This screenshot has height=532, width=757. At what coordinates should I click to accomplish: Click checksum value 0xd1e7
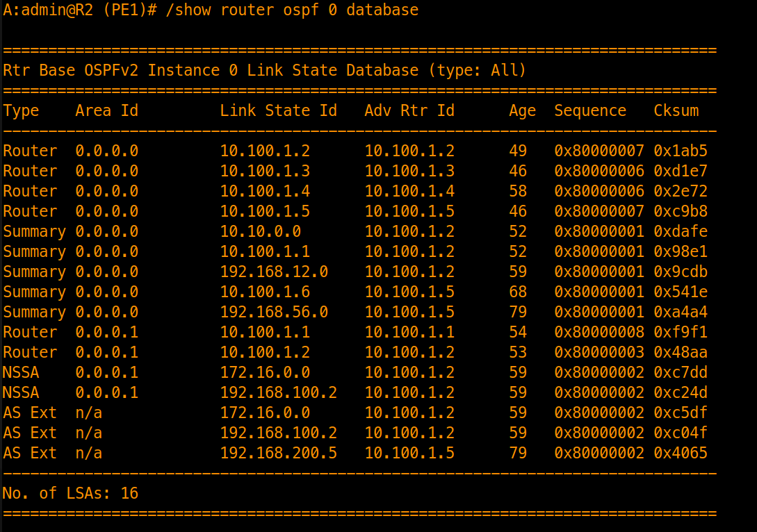[681, 172]
